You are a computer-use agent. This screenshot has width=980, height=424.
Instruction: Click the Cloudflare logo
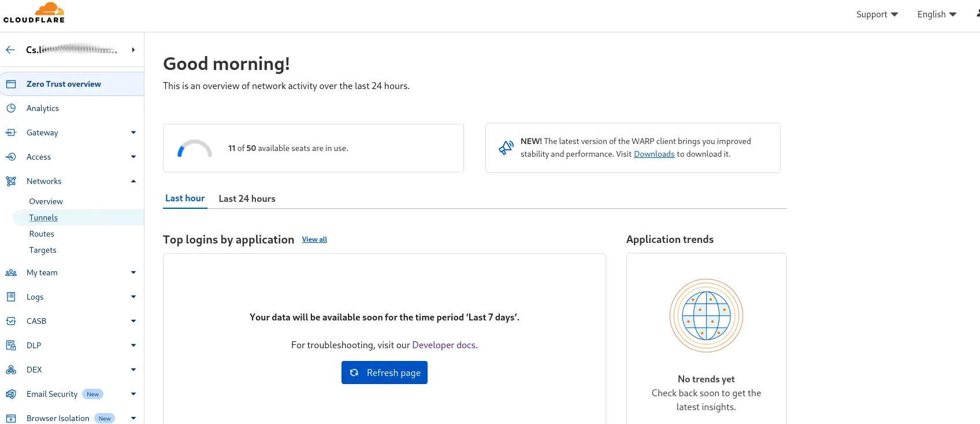pyautogui.click(x=34, y=13)
